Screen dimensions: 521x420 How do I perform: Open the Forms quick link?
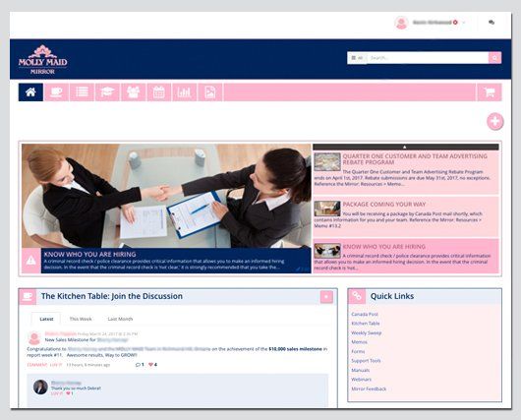358,351
